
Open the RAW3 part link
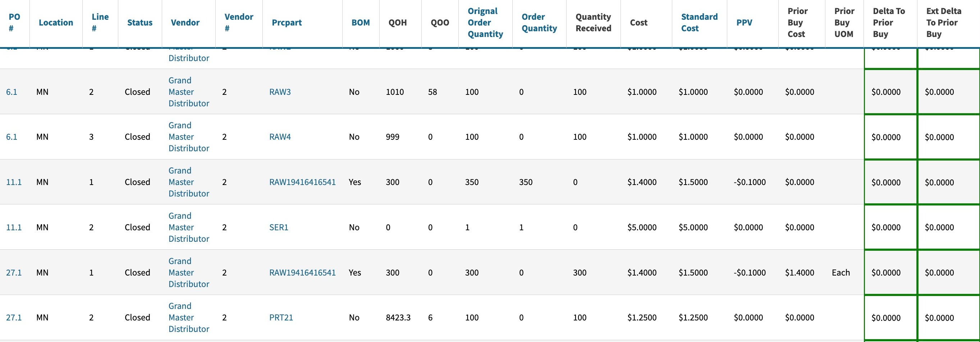pos(280,92)
